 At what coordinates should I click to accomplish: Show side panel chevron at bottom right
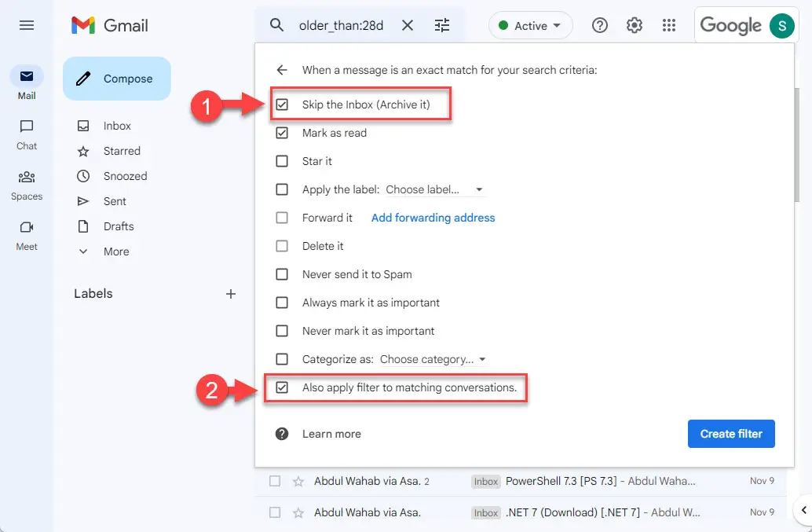(x=803, y=510)
